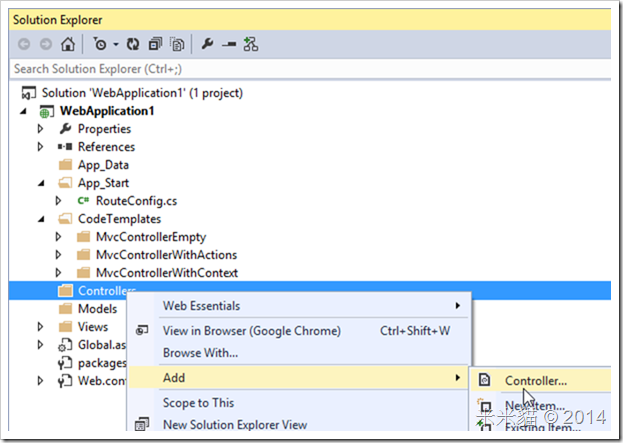This screenshot has height=443, width=623.
Task: Click the View Class Diagram toolbar icon
Action: 251,44
